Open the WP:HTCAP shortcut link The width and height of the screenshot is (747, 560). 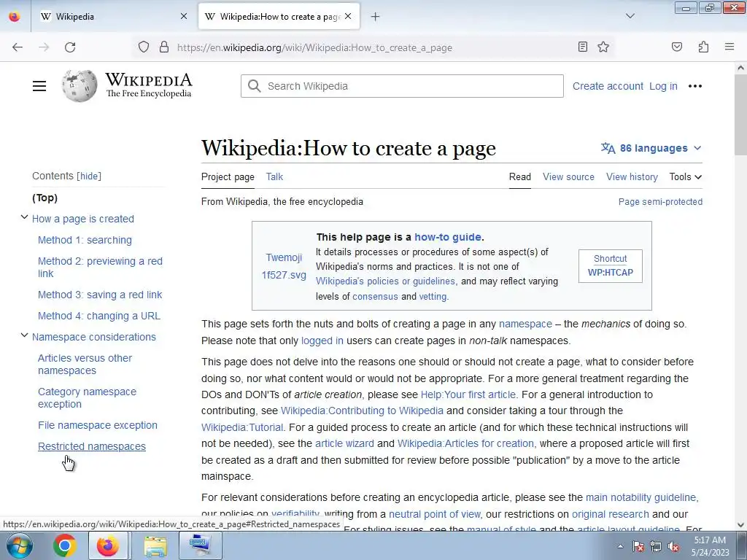[611, 273]
